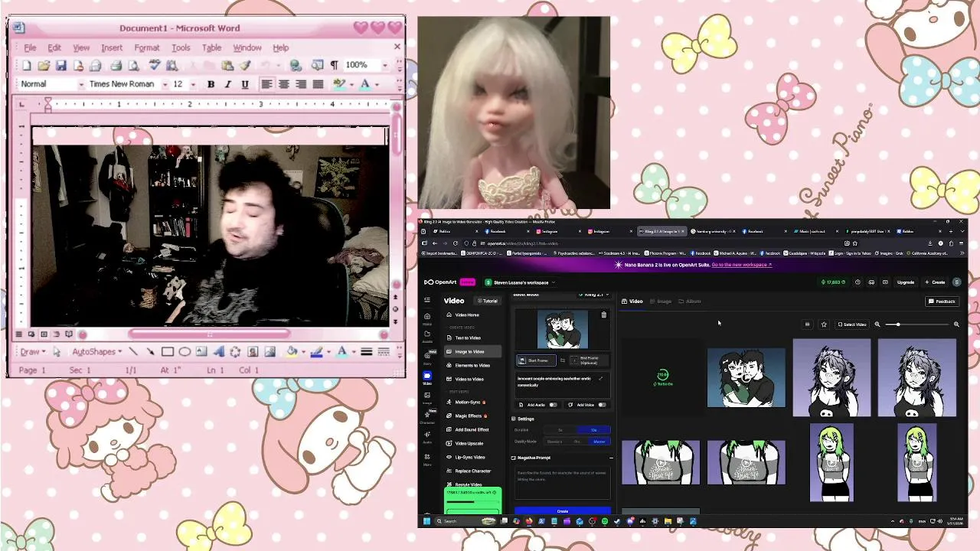
Task: Click Insert WordArt icon in Drawing toolbar
Action: pyautogui.click(x=218, y=352)
